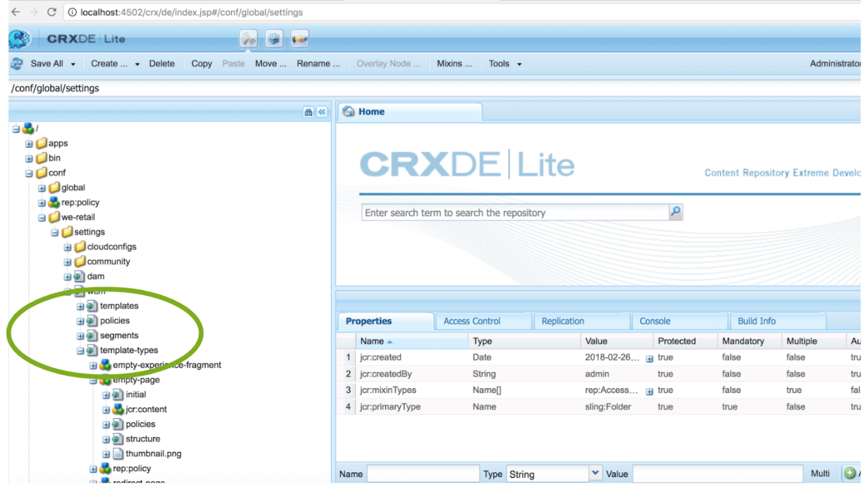Viewport: 868px width, 492px height.
Task: Click the Move toolbar button
Action: 271,64
